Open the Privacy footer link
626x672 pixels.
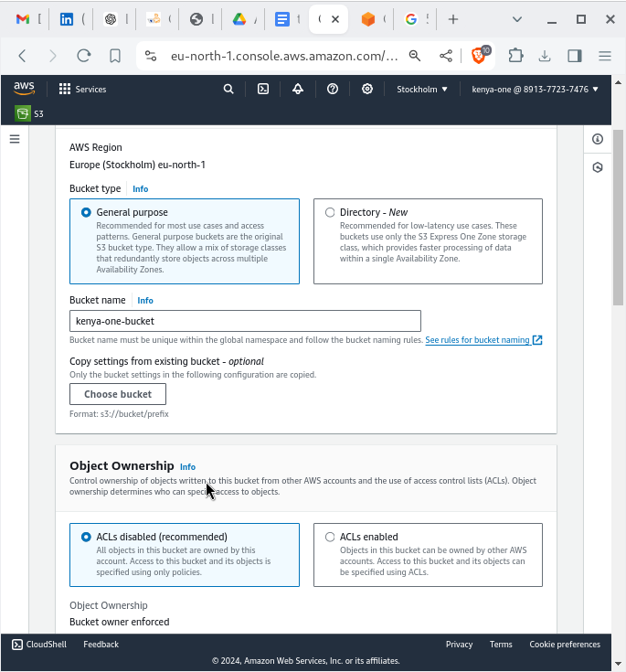459,645
